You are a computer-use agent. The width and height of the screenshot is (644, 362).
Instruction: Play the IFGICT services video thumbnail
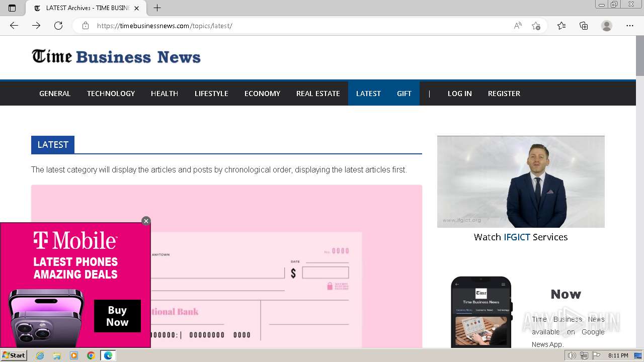click(x=521, y=182)
